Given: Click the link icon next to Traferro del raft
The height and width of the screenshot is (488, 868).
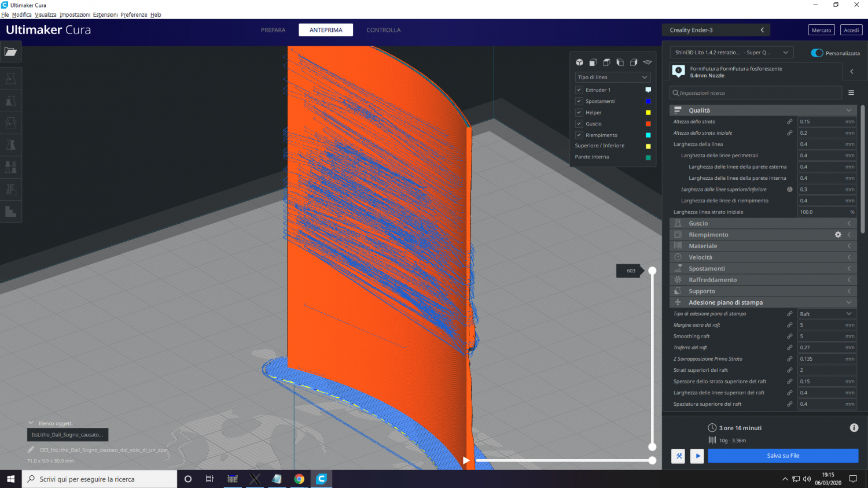Looking at the screenshot, I should 789,347.
